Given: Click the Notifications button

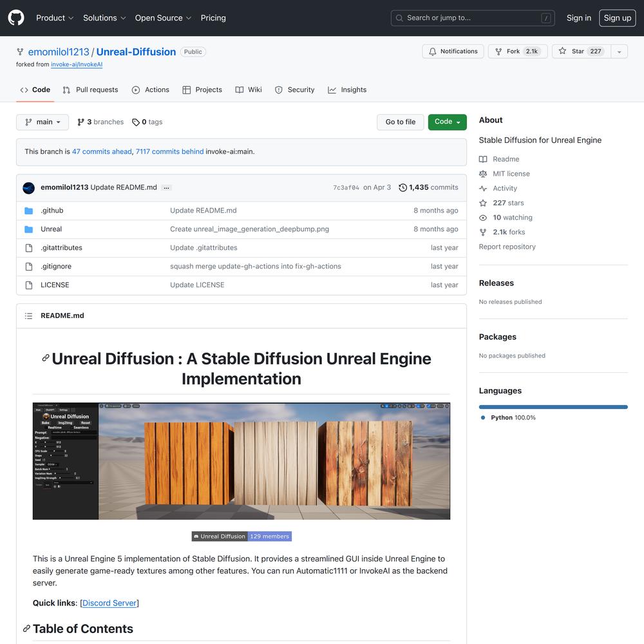Looking at the screenshot, I should (453, 52).
